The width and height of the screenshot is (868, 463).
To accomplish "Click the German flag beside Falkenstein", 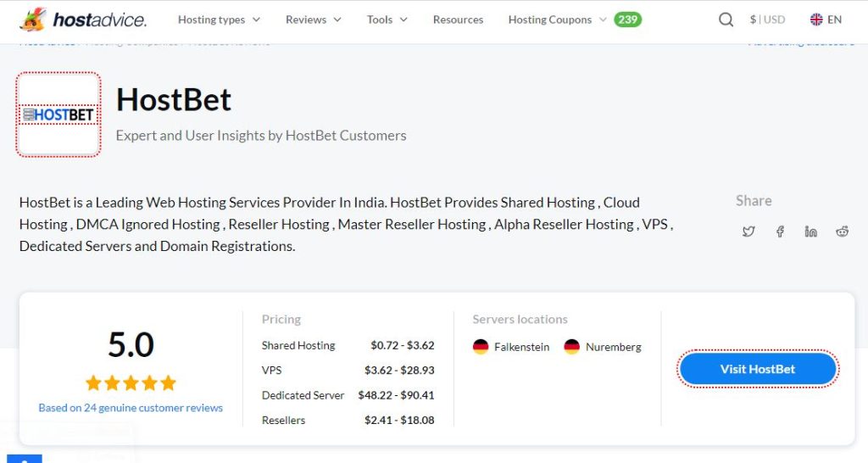I will pyautogui.click(x=481, y=347).
